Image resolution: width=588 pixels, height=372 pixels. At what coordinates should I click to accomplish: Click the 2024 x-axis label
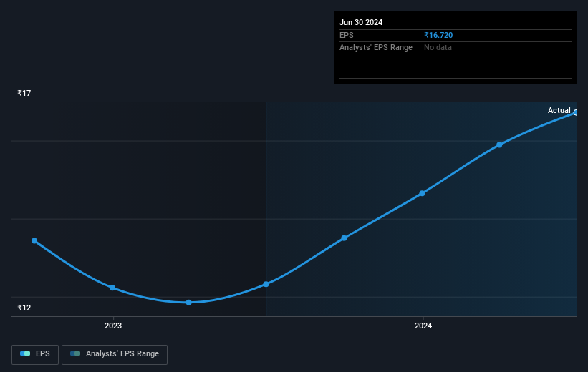point(423,325)
